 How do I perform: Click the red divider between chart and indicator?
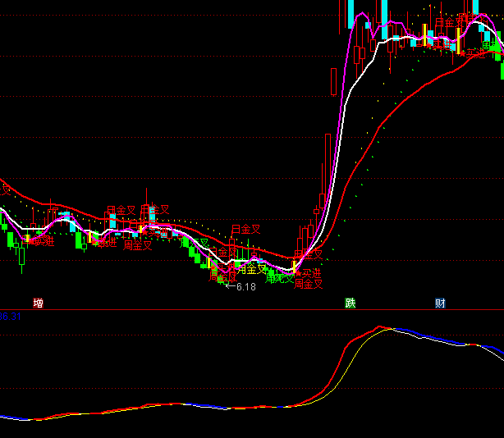pyautogui.click(x=246, y=310)
